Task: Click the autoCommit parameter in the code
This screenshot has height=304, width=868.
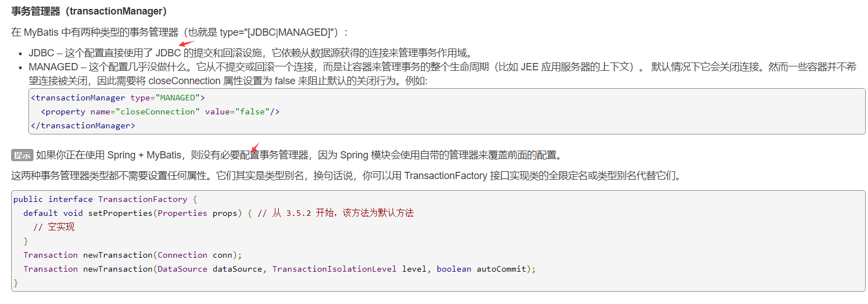Action: 501,269
